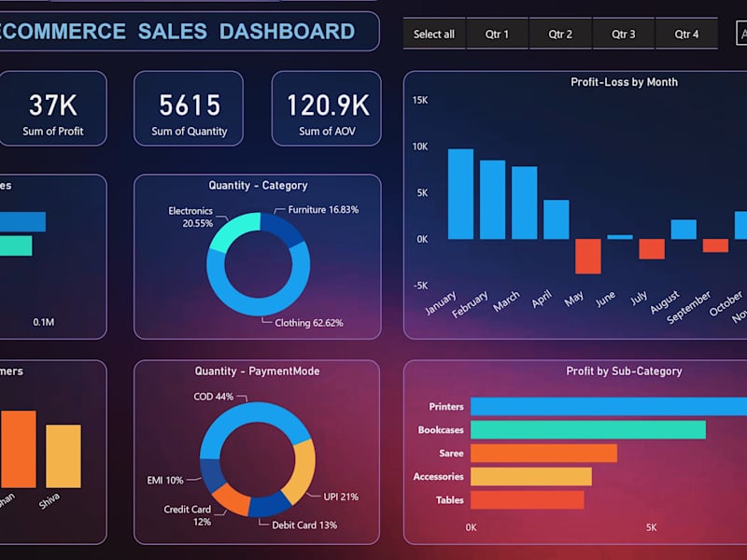Image resolution: width=747 pixels, height=560 pixels.
Task: Click the 0.1M axis value
Action: pos(43,322)
